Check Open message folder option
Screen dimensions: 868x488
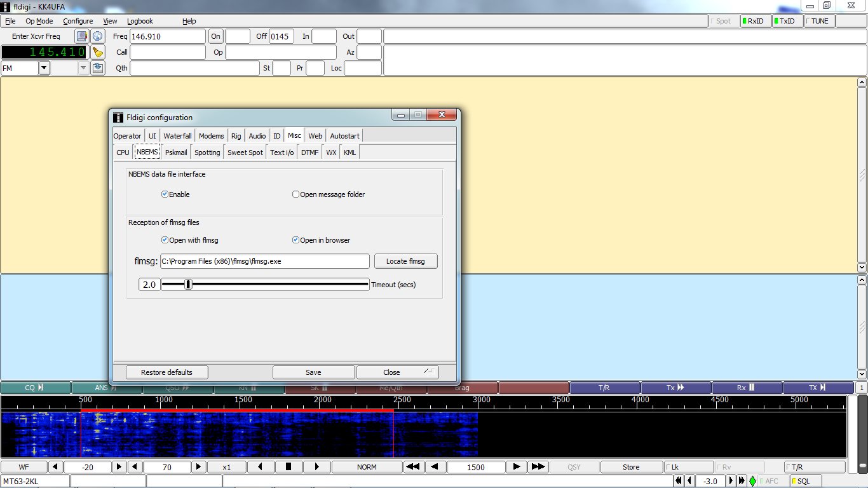(295, 194)
